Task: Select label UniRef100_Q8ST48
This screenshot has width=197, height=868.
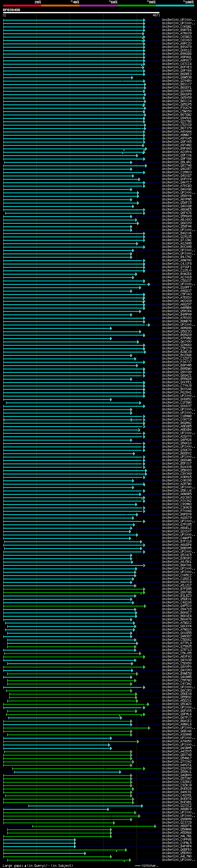Action: point(177,755)
